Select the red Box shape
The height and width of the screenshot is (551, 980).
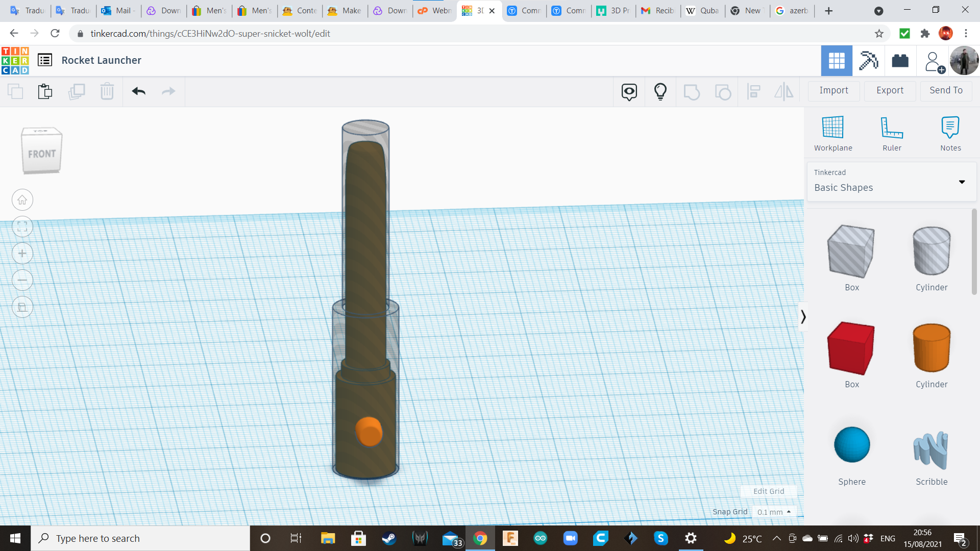(851, 348)
